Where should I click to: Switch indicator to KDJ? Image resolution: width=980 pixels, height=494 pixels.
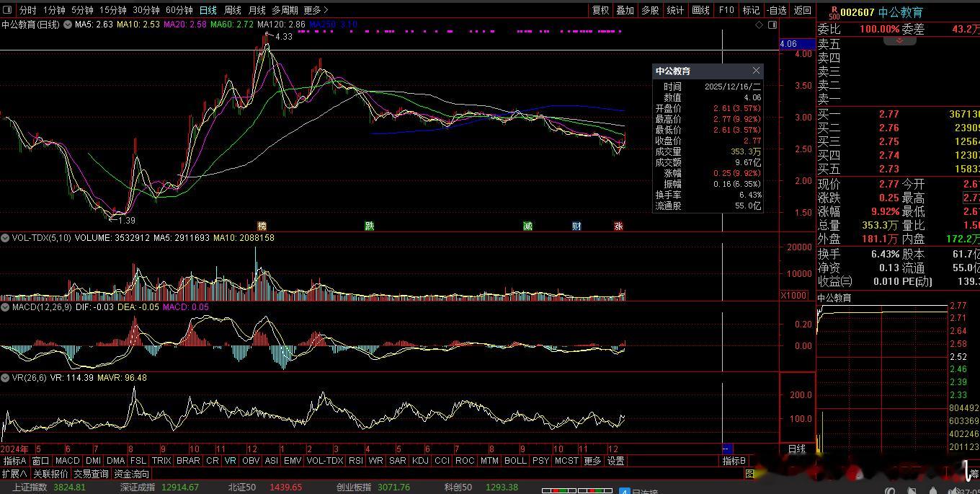point(420,461)
